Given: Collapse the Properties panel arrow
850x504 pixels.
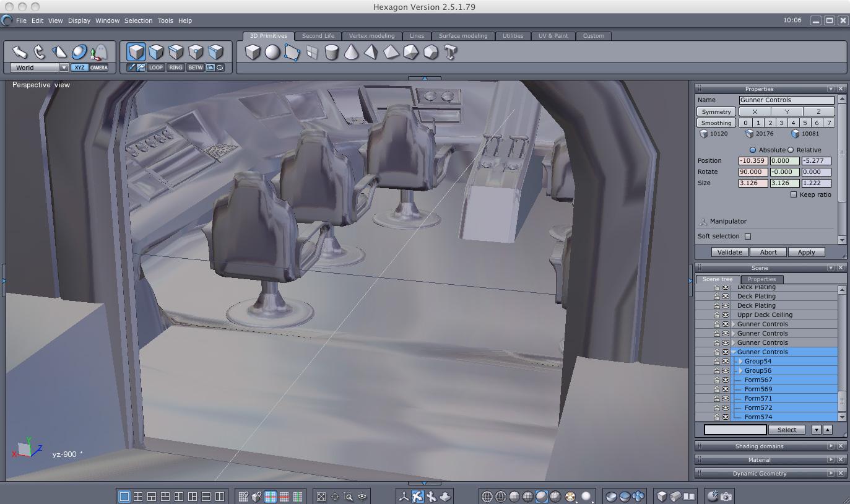Looking at the screenshot, I should (x=831, y=89).
